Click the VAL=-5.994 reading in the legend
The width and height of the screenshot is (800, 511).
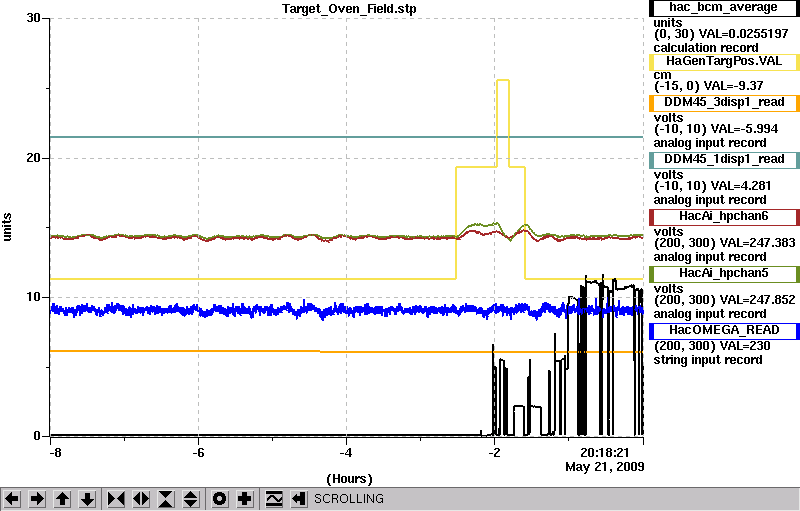(742, 129)
